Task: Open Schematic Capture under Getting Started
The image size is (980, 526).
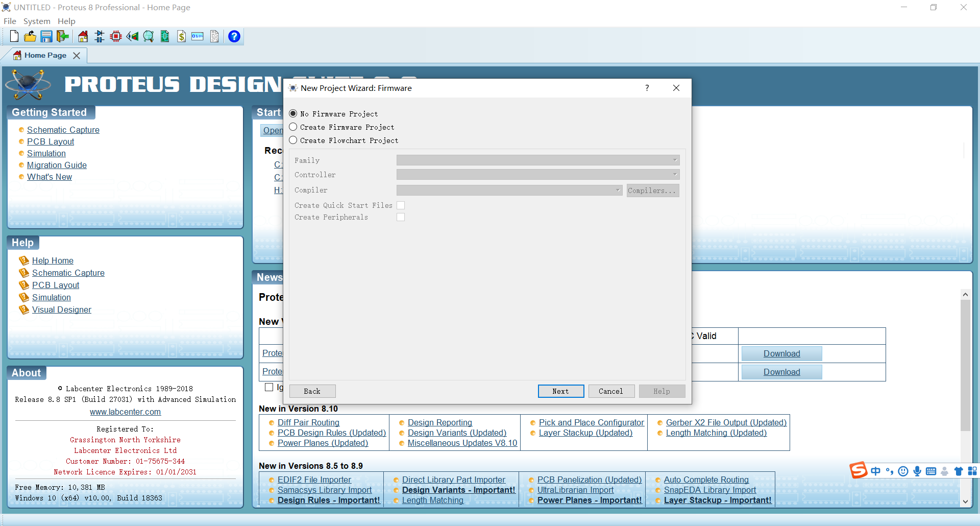Action: [63, 130]
